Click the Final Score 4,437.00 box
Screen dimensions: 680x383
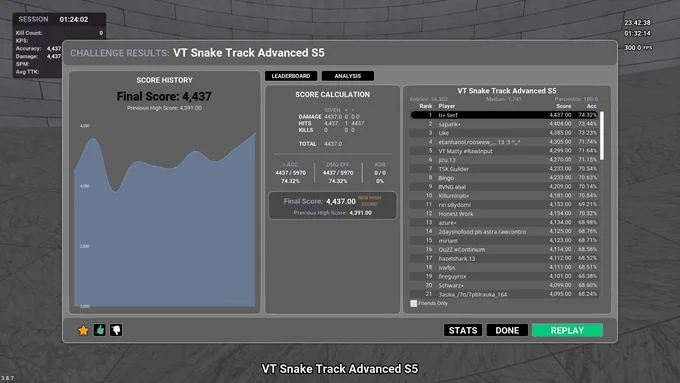[333, 205]
